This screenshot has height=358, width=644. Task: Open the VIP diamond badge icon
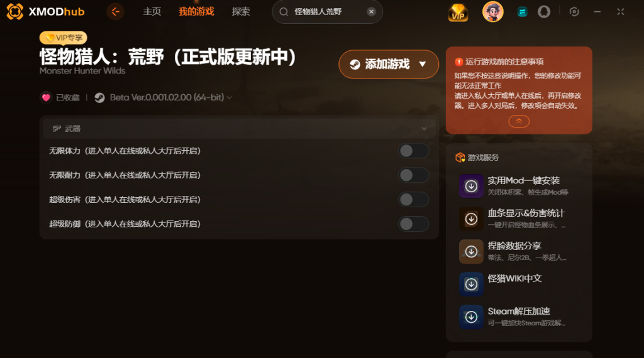tap(458, 13)
